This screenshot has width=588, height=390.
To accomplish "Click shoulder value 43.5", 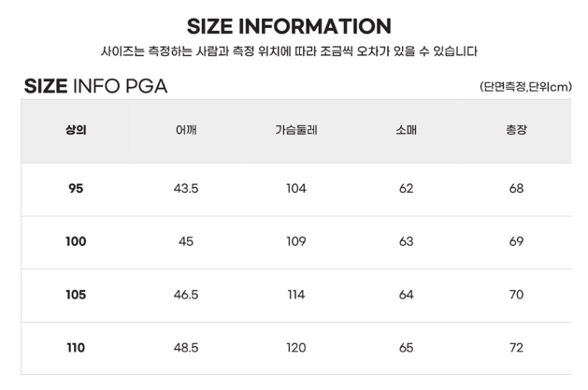I will tap(185, 188).
